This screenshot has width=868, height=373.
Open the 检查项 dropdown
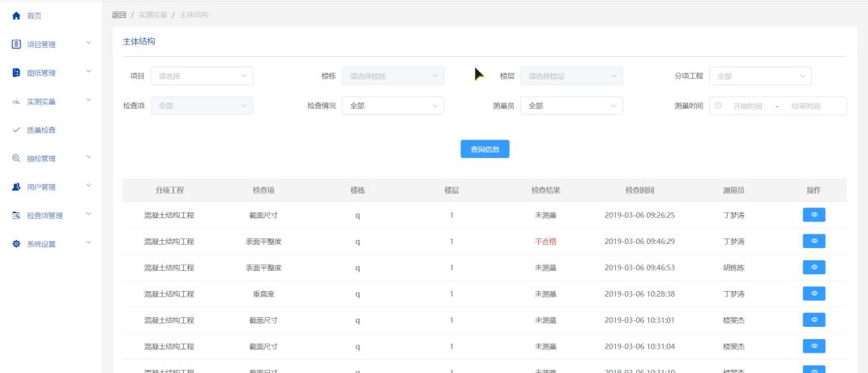202,105
